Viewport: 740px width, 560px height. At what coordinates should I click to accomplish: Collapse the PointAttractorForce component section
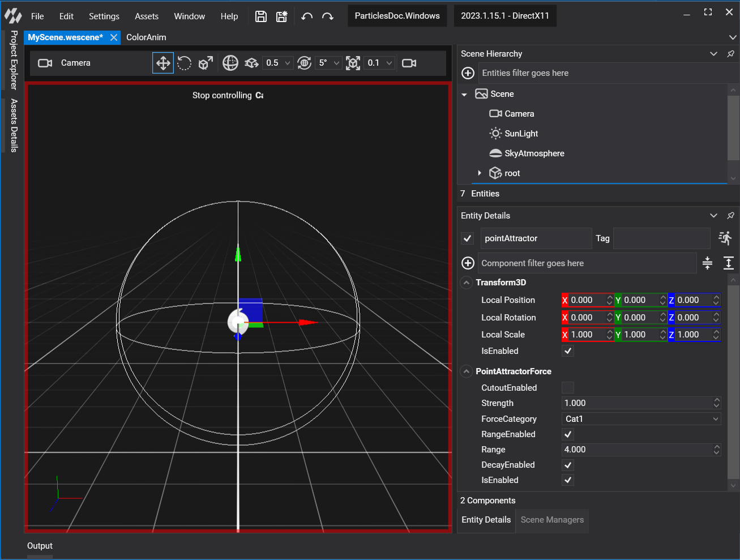pos(466,371)
